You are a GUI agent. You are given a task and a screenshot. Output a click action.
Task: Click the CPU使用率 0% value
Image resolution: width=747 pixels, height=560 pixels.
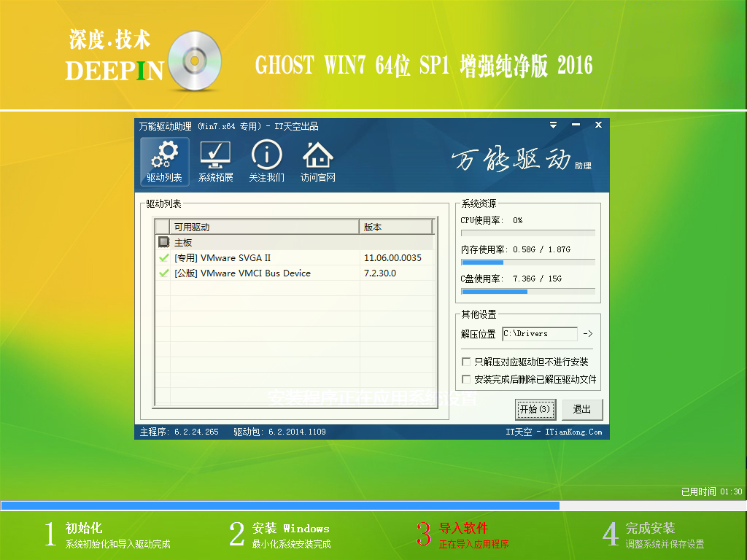pyautogui.click(x=518, y=220)
